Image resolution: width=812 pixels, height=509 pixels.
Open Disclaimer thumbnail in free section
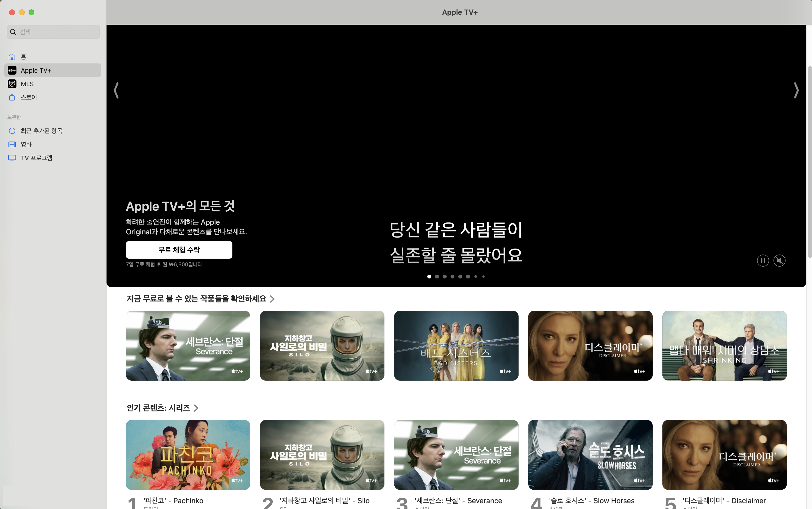590,346
